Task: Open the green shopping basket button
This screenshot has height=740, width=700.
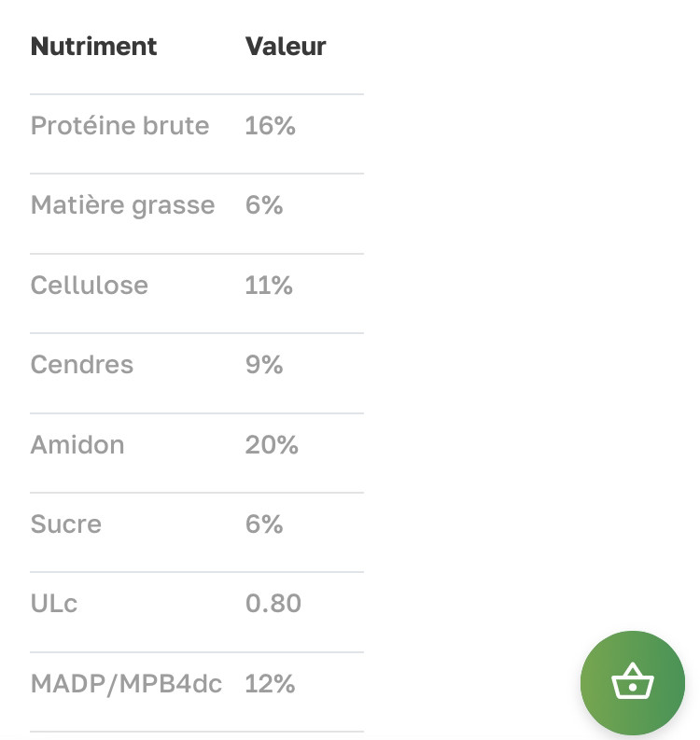Action: point(633,682)
